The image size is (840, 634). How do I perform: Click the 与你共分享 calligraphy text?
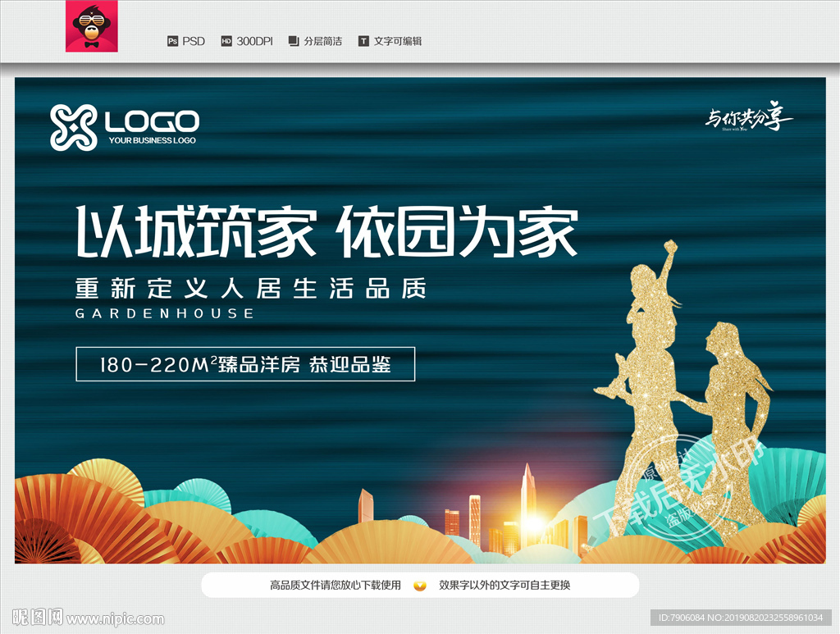click(748, 116)
